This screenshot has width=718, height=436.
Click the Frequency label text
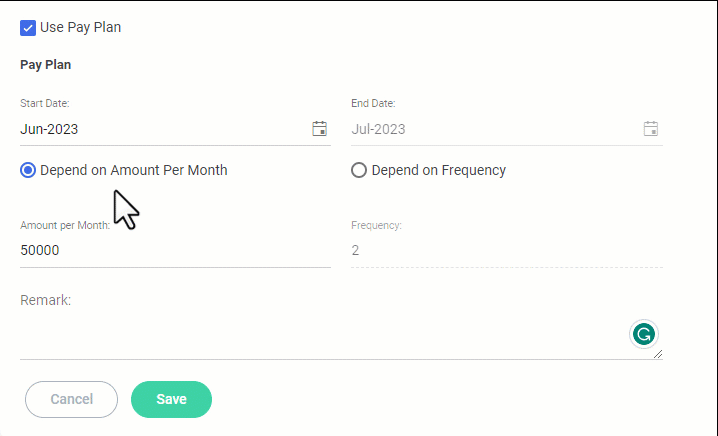pyautogui.click(x=376, y=225)
